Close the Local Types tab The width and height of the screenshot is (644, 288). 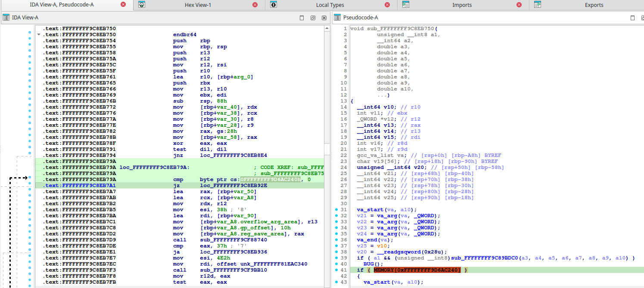[387, 5]
